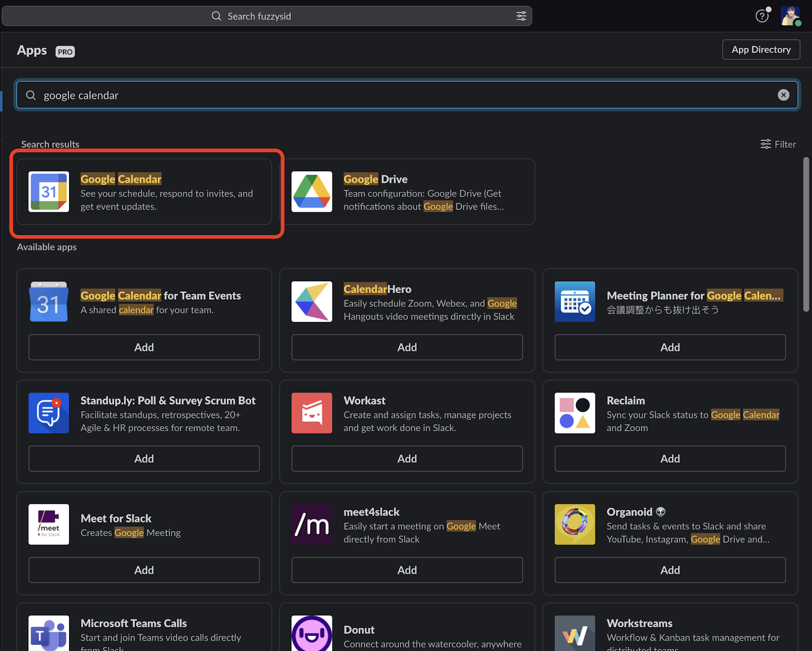Clear the google calendar search text
The height and width of the screenshot is (651, 812).
(x=784, y=95)
